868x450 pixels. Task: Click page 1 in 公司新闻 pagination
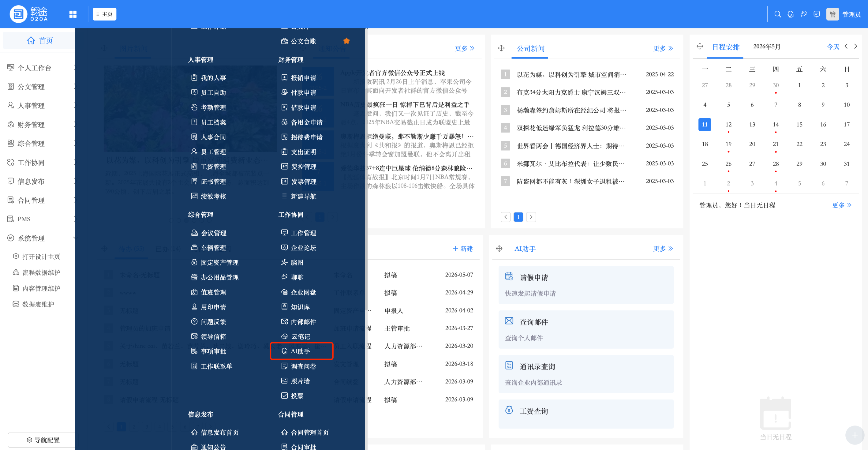tap(518, 217)
